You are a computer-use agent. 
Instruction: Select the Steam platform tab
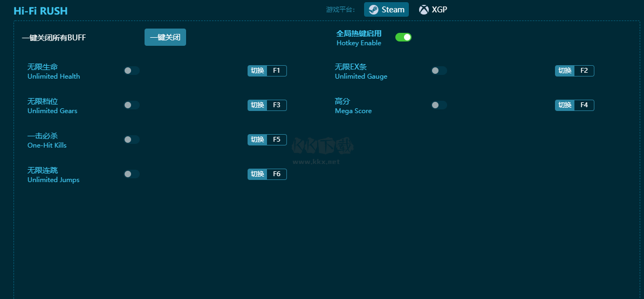386,10
